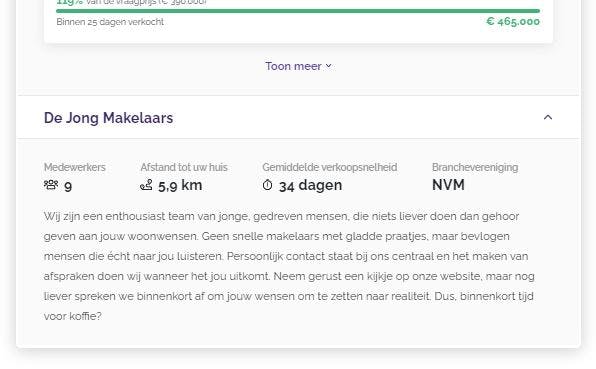Click the Afstand tot uw huis label
Viewport: 596px width, 369px height.
[184, 167]
